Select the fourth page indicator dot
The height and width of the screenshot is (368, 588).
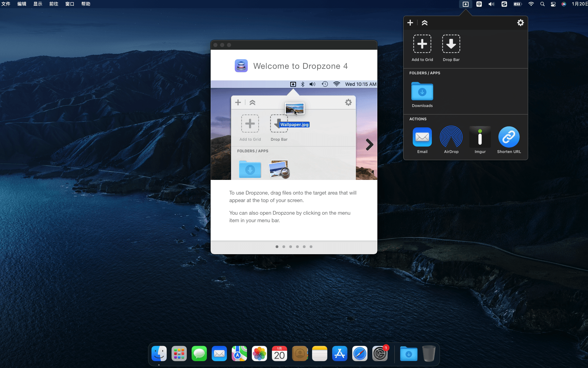click(x=297, y=247)
